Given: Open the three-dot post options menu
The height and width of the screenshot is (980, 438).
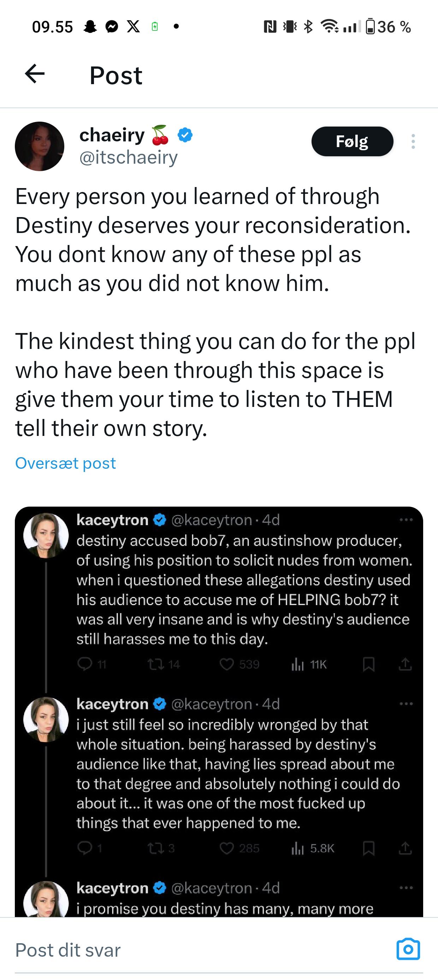Looking at the screenshot, I should (x=413, y=141).
